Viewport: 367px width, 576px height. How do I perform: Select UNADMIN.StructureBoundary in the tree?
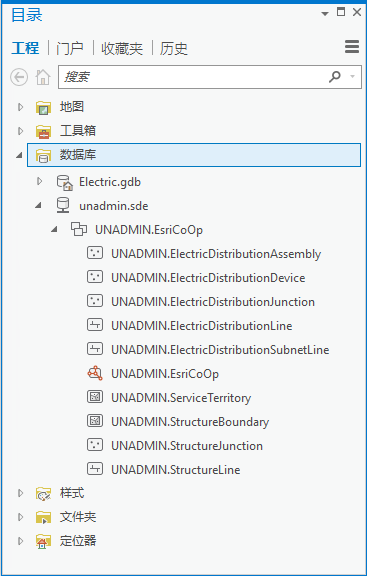(190, 421)
